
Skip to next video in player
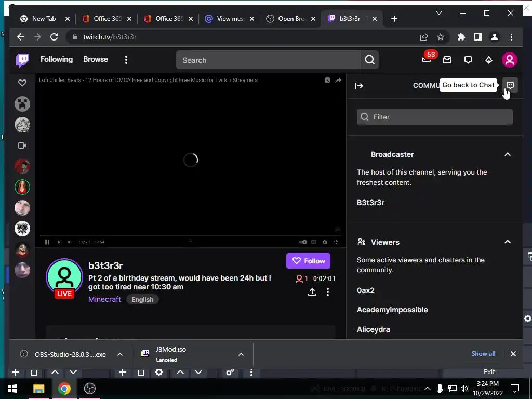(x=59, y=242)
